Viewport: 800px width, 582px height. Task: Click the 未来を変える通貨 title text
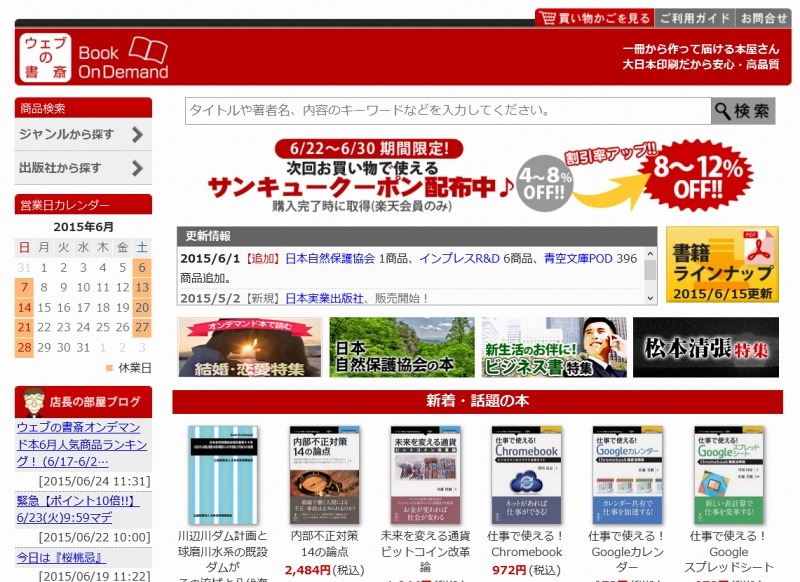(426, 551)
